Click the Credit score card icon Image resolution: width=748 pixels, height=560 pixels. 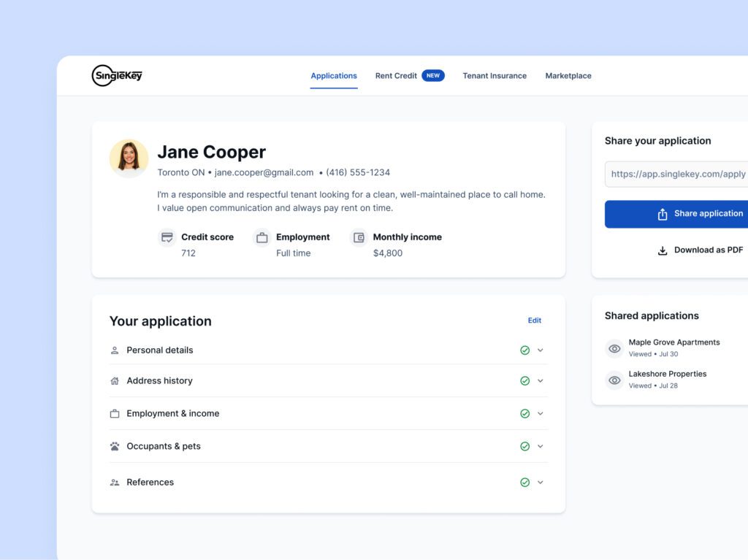167,237
